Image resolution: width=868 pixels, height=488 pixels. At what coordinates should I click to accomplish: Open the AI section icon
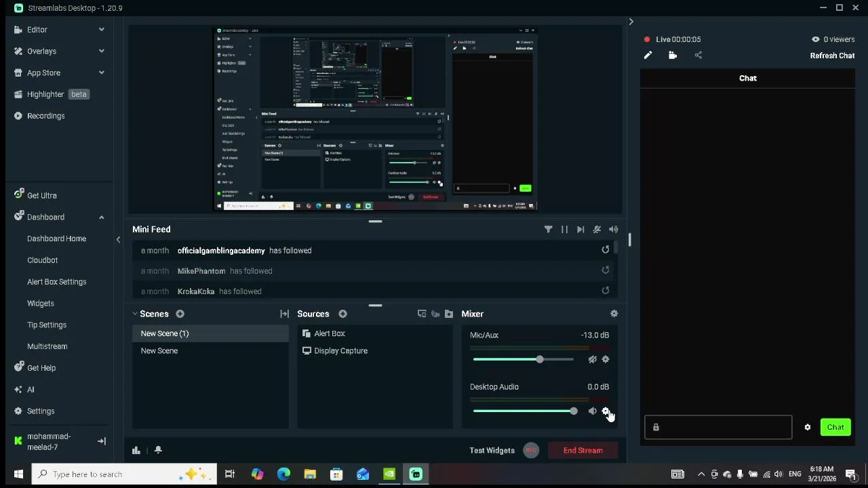[x=18, y=390]
